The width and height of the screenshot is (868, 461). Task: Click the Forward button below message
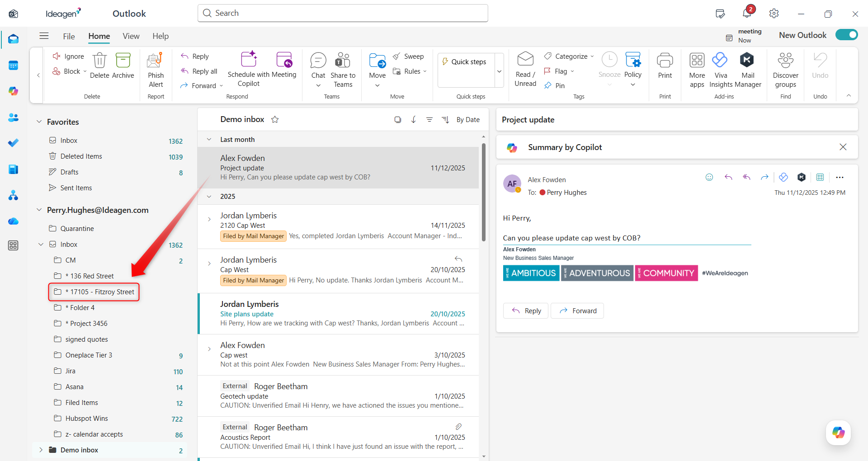pyautogui.click(x=577, y=311)
